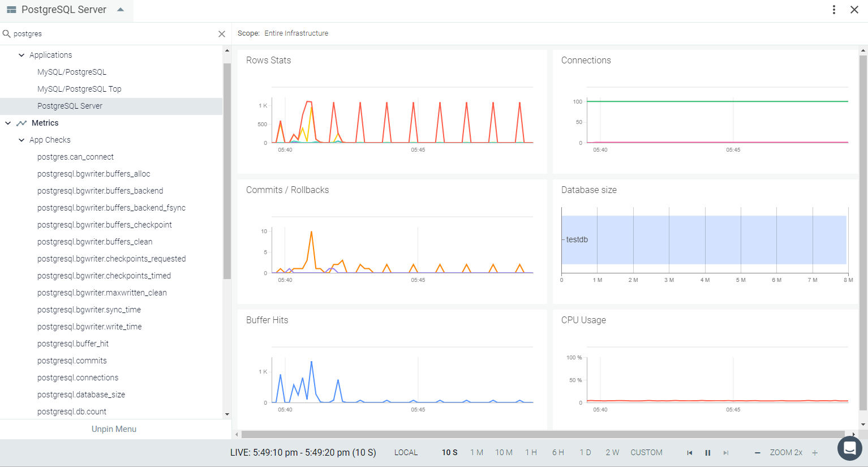Open the chat support bubble
This screenshot has width=868, height=467.
849,448
